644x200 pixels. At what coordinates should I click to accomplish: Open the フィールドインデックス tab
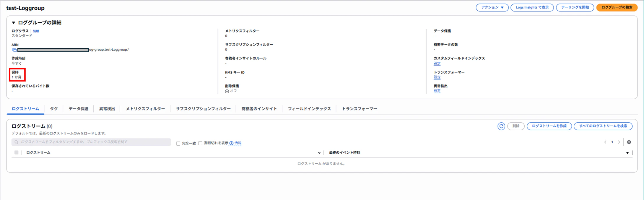tap(309, 109)
